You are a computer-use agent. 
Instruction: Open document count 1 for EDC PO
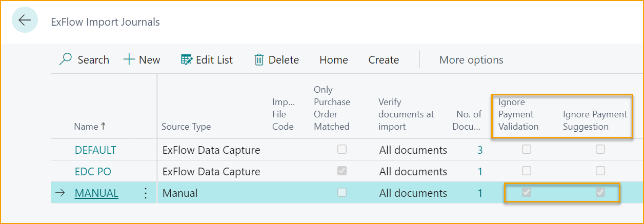click(x=480, y=172)
